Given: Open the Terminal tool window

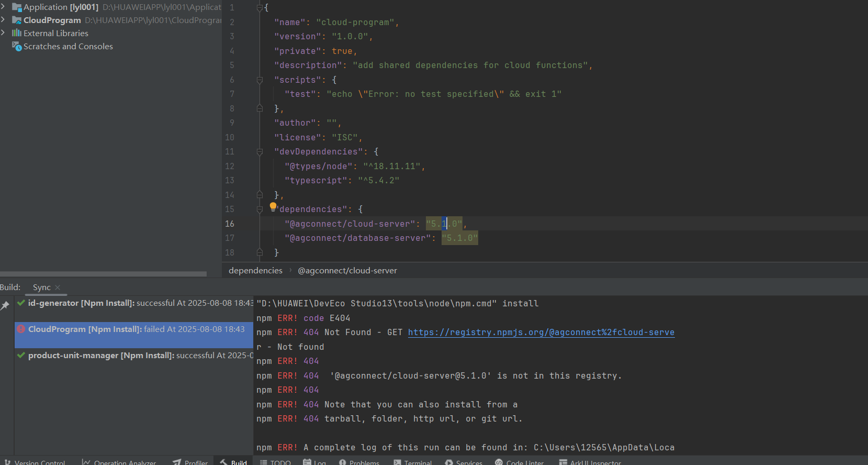Looking at the screenshot, I should [x=413, y=462].
